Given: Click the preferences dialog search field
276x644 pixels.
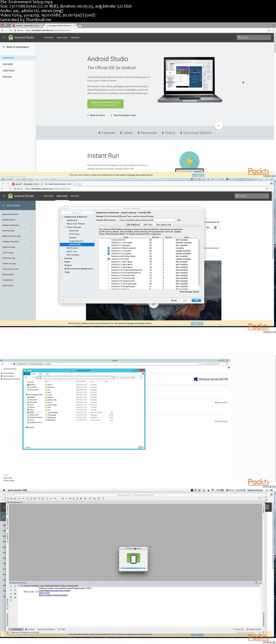Looking at the screenshot, I should click(x=77, y=213).
